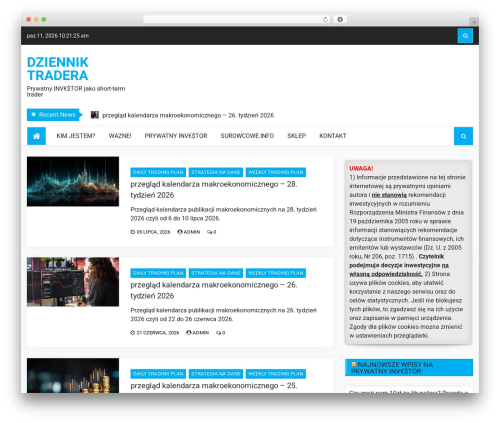Open the ticker headline about 26. tydzień 2026

click(188, 115)
